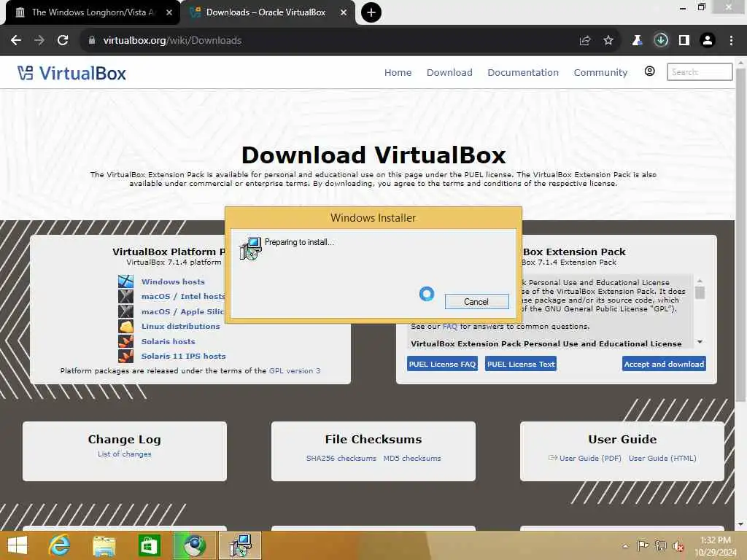The height and width of the screenshot is (560, 747).
Task: Focus the site Search field
Action: point(700,72)
